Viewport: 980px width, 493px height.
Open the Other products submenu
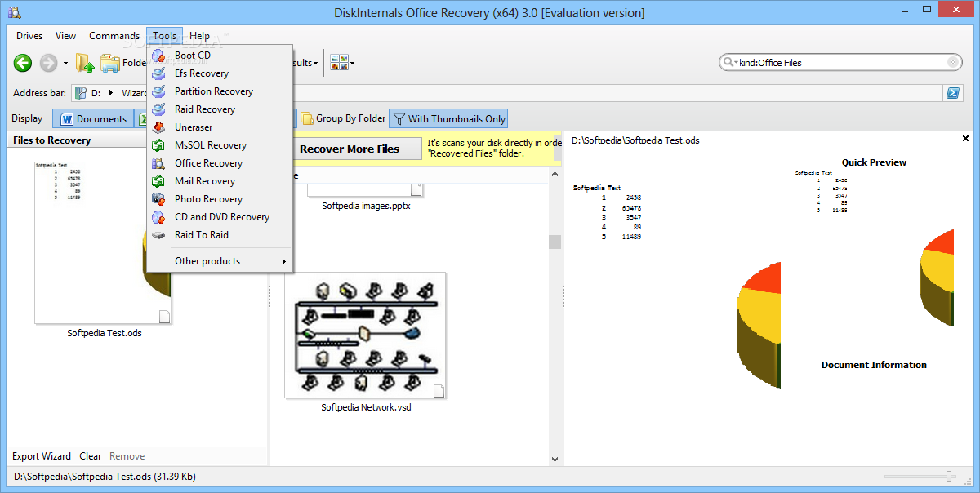(x=220, y=261)
